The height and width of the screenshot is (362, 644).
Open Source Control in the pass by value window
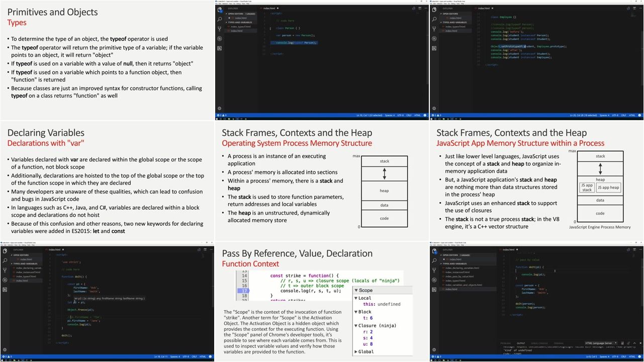pos(434,270)
